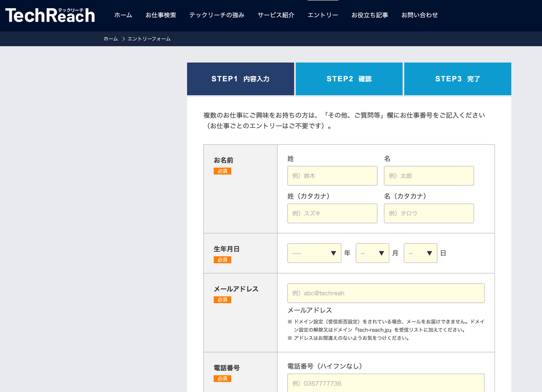The width and height of the screenshot is (542, 392).
Task: Open the birth year dropdown
Action: (x=314, y=253)
